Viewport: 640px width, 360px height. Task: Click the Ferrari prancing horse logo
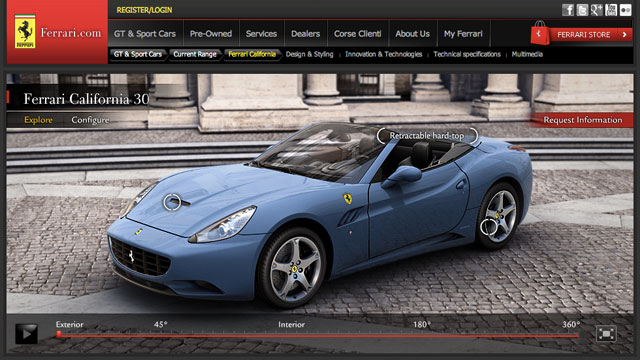pos(25,32)
